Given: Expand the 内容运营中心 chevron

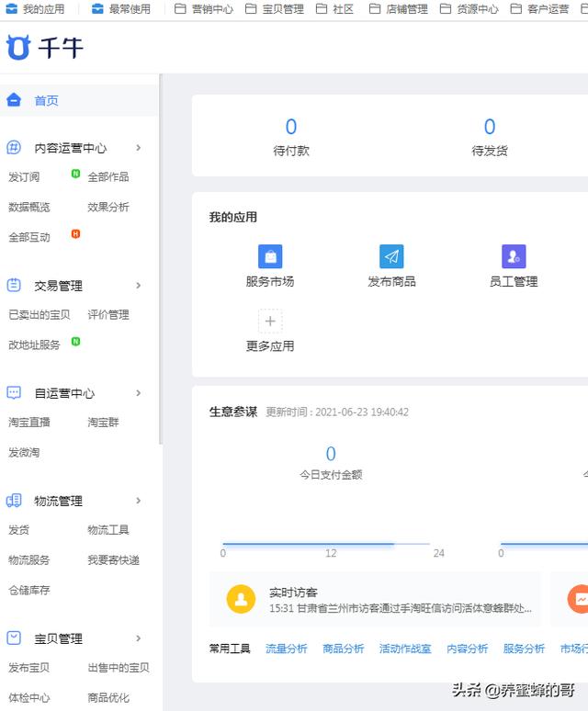Looking at the screenshot, I should [x=139, y=148].
